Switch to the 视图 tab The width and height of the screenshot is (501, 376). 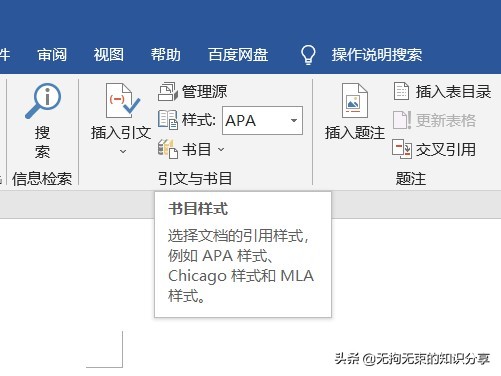[109, 55]
